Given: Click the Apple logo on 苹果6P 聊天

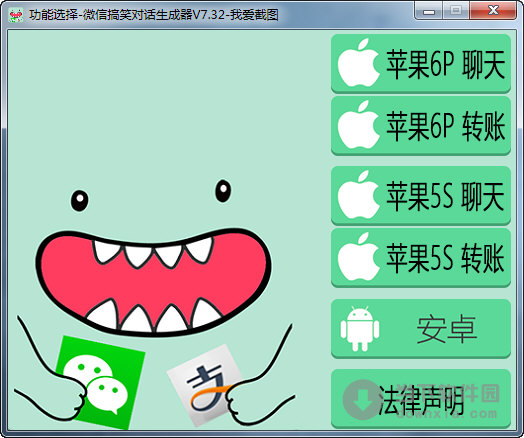Looking at the screenshot, I should coord(358,62).
